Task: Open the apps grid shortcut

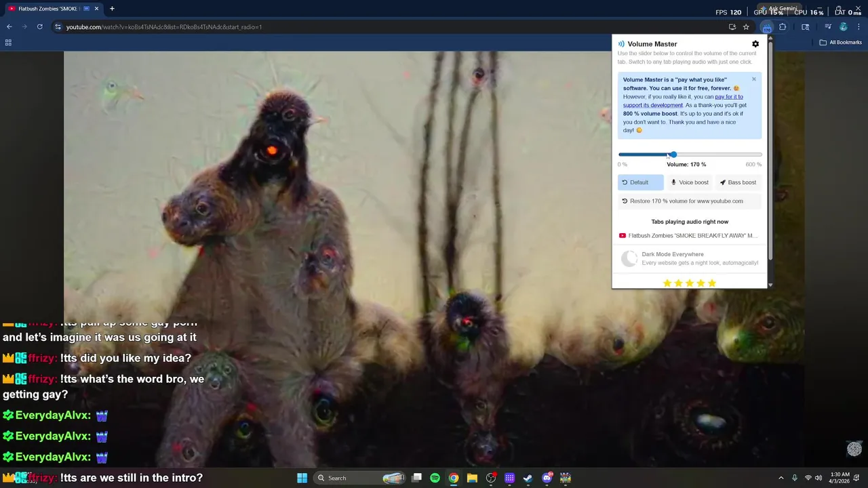Action: (x=8, y=43)
